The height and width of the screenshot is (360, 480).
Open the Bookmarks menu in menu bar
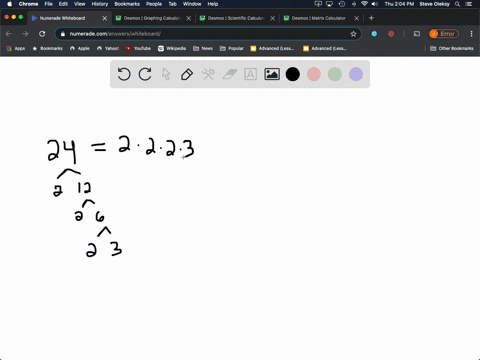(x=127, y=4)
